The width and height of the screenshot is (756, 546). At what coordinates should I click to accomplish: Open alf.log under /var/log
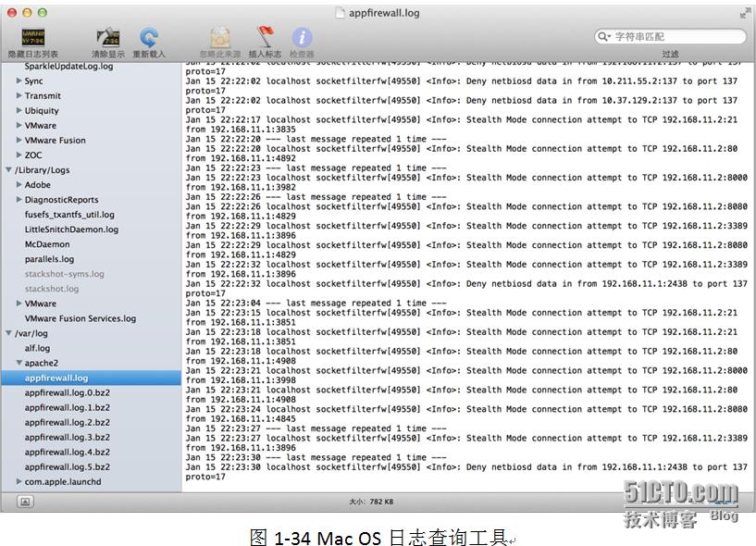pyautogui.click(x=37, y=348)
